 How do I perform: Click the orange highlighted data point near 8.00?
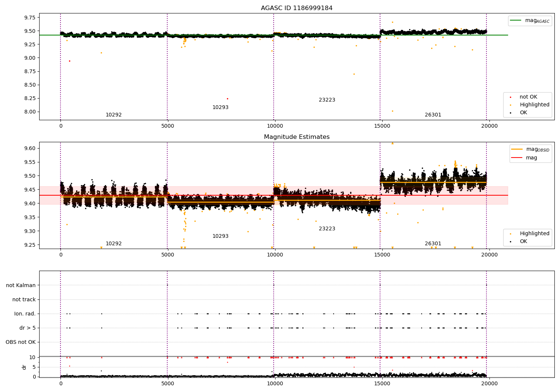tap(392, 111)
